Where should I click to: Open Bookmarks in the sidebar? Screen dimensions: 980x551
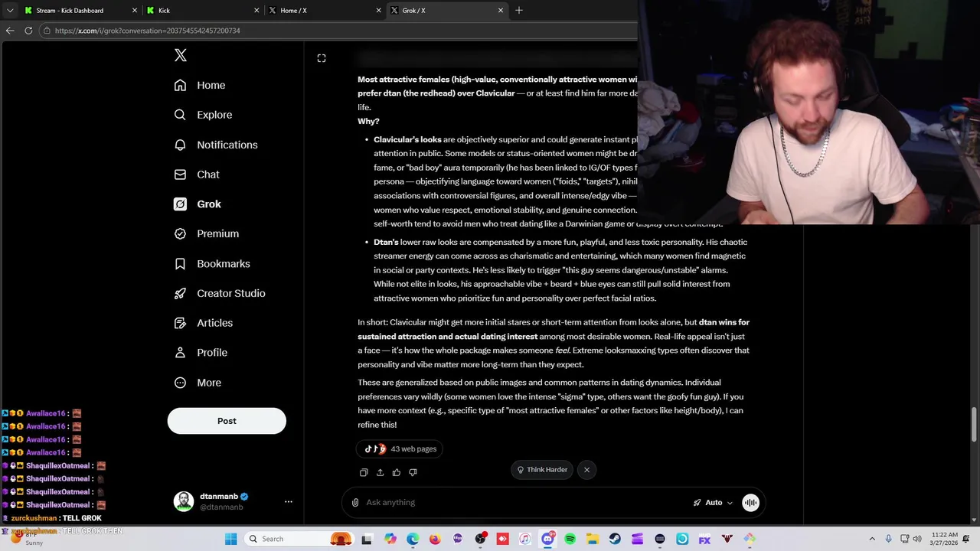(x=212, y=263)
